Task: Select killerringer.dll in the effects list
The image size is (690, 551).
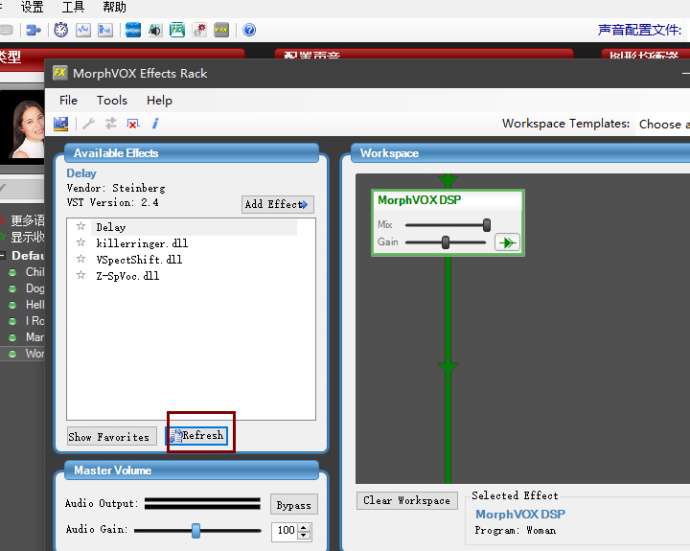Action: [x=142, y=243]
